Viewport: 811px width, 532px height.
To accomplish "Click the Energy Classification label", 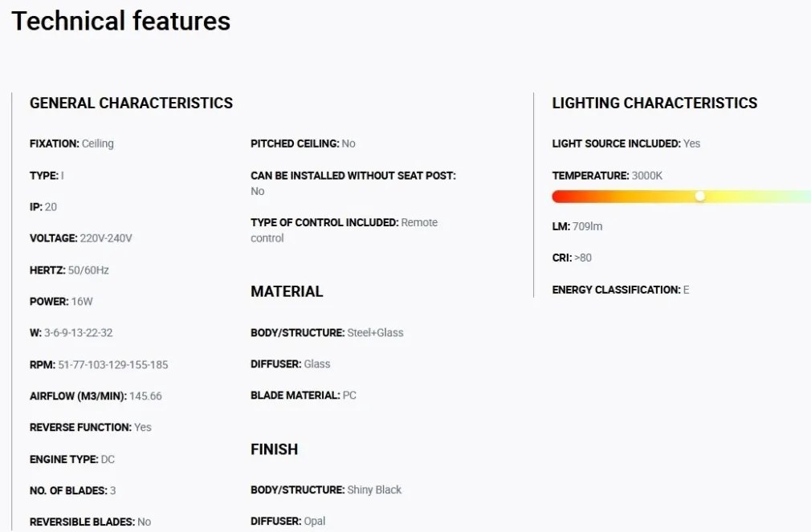I will point(616,290).
